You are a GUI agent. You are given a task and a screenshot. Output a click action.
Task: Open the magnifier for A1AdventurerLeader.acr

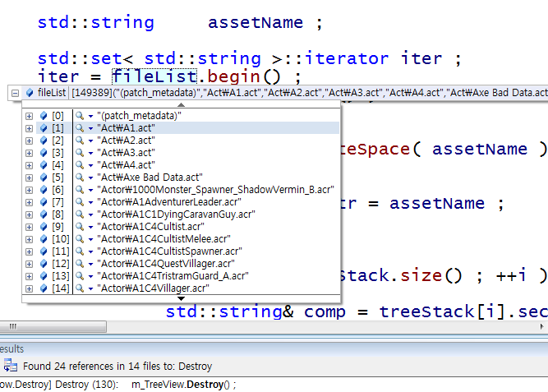(80, 202)
